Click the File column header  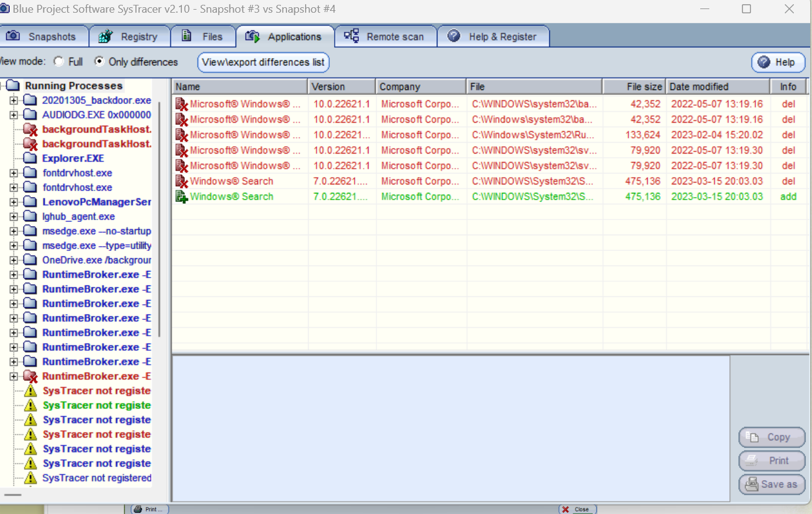coord(535,86)
